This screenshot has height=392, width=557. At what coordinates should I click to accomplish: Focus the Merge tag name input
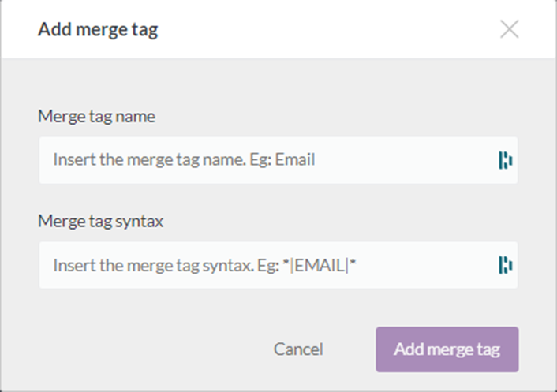[278, 160]
